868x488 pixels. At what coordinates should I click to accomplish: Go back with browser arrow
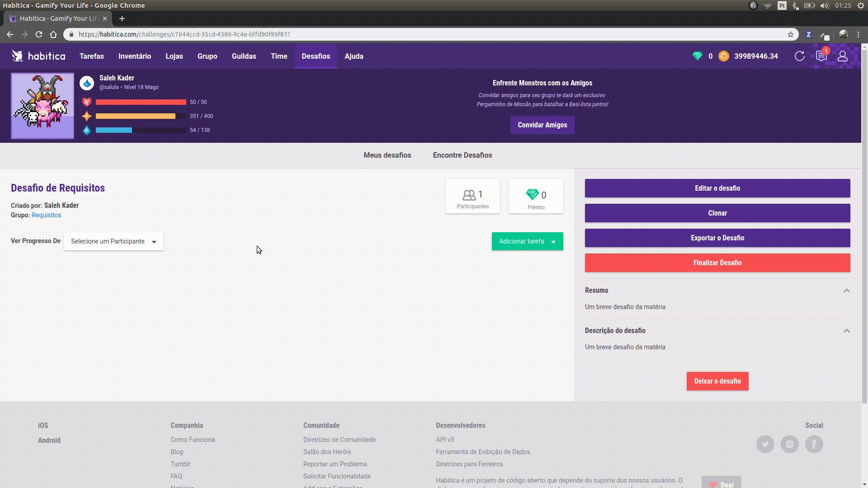tap(10, 34)
